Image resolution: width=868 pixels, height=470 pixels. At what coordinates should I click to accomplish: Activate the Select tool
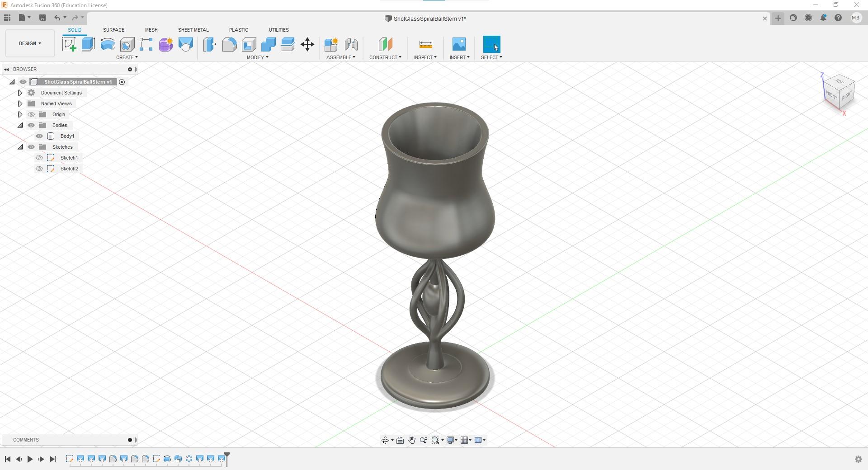point(492,44)
